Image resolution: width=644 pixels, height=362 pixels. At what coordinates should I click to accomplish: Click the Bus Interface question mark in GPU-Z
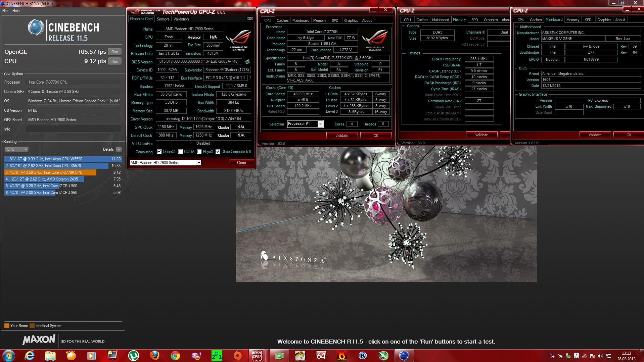[250, 78]
